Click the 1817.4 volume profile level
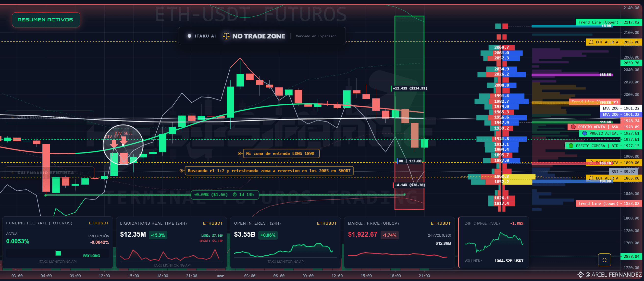The height and width of the screenshot is (281, 644). 501,204
